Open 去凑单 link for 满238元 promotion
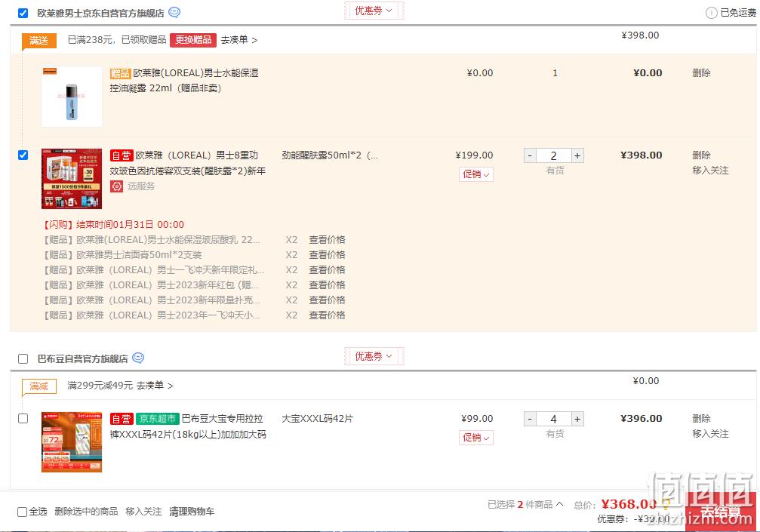This screenshot has height=532, width=760. 239,40
